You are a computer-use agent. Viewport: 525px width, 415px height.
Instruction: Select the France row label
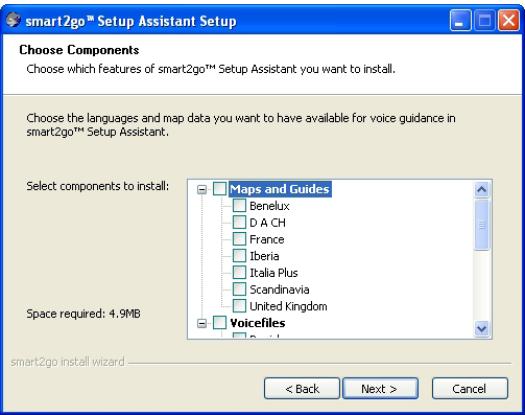point(267,239)
